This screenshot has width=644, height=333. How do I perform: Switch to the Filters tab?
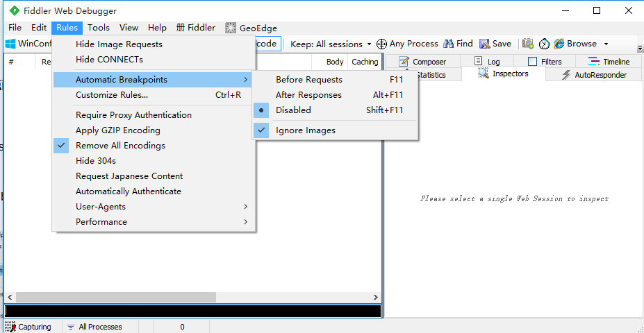pyautogui.click(x=545, y=62)
